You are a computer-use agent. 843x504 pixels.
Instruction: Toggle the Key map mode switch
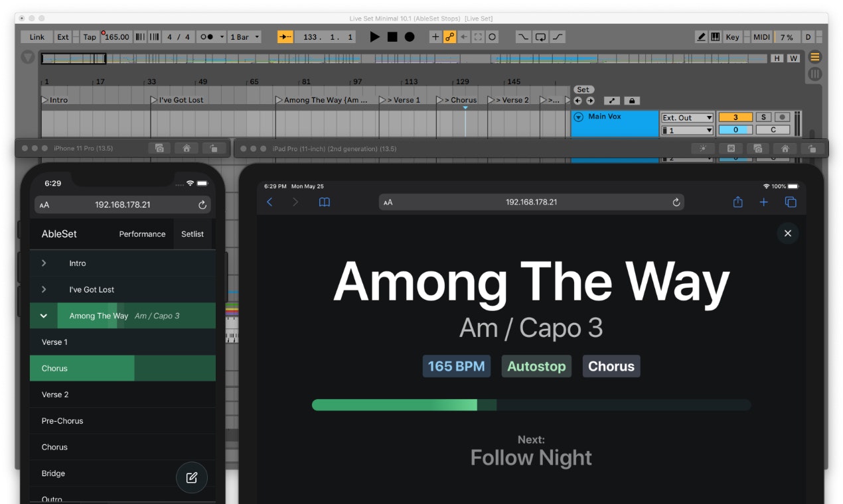click(732, 37)
